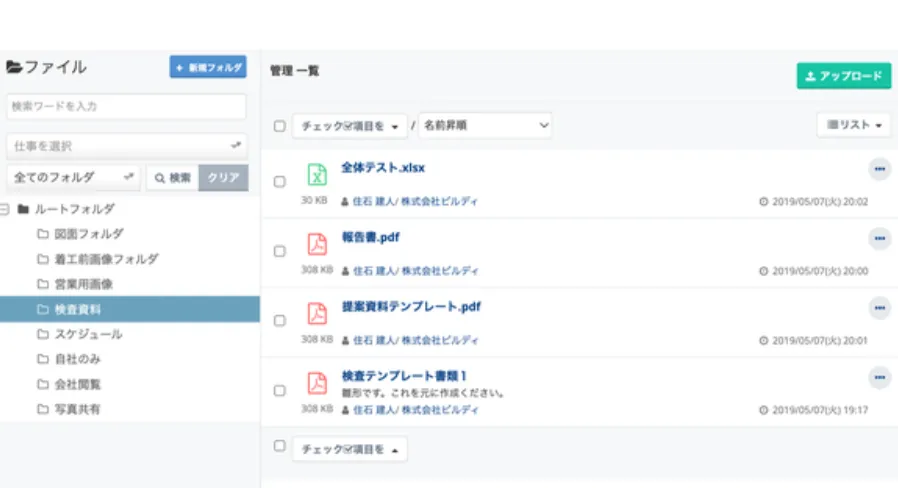Click the clock icon next to 2019/05/07 20:02
Viewport: 898px width, 488px height.
[763, 202]
